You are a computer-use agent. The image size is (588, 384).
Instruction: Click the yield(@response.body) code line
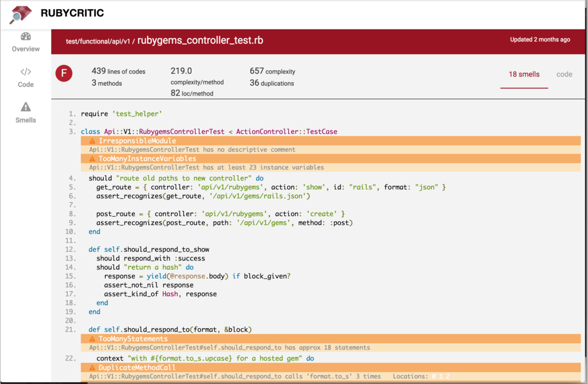click(x=198, y=277)
